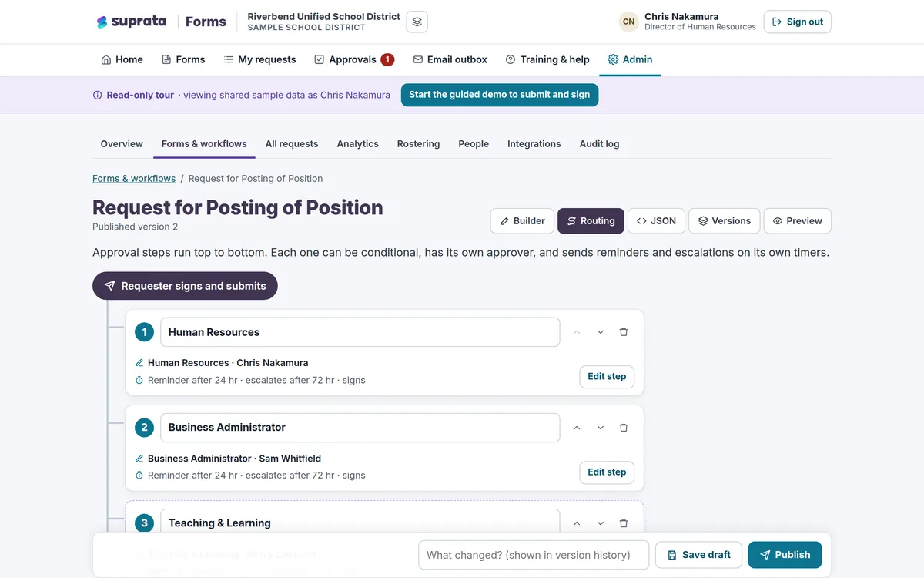Open Training & help

(x=547, y=59)
